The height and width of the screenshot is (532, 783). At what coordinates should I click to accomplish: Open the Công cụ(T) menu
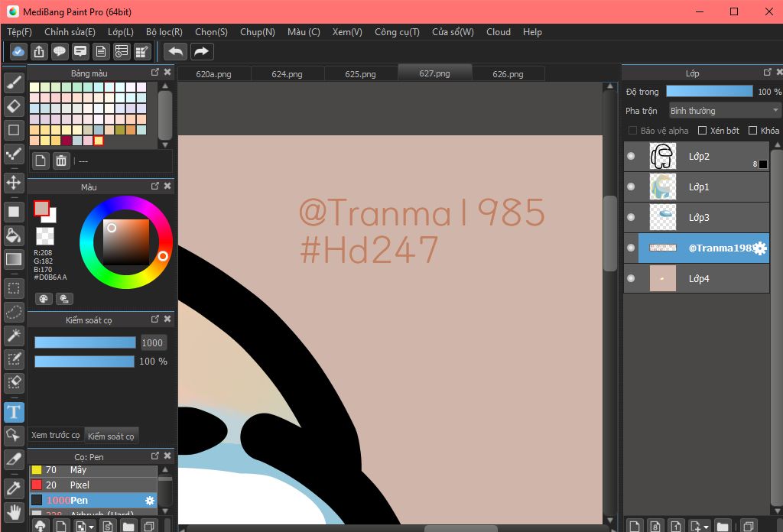point(397,32)
